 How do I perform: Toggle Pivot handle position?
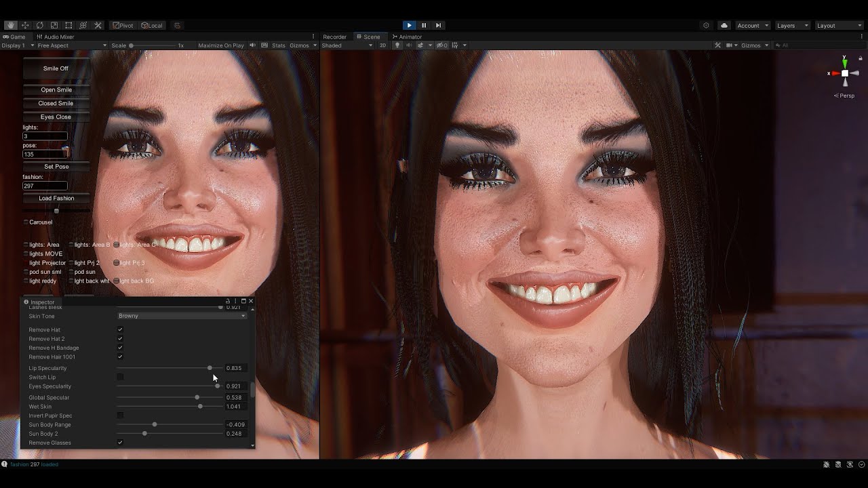(123, 25)
